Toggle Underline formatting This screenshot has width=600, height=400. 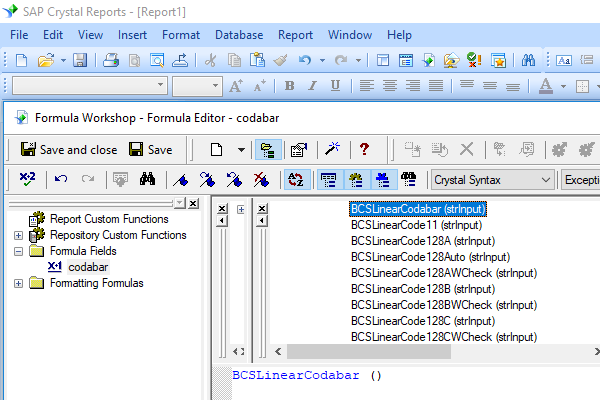(335, 85)
